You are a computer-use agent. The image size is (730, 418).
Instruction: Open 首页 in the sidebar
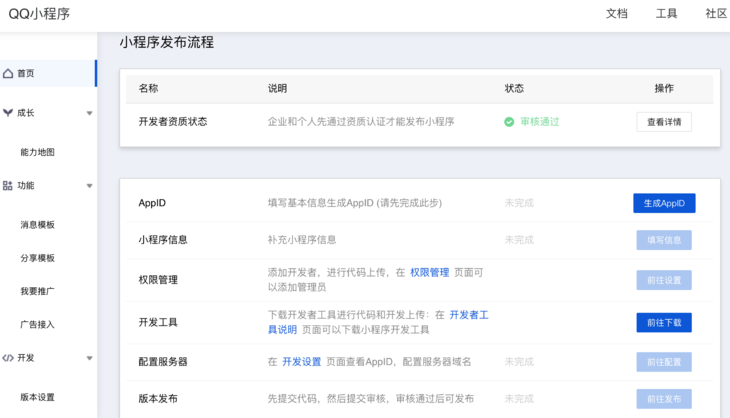[48, 73]
